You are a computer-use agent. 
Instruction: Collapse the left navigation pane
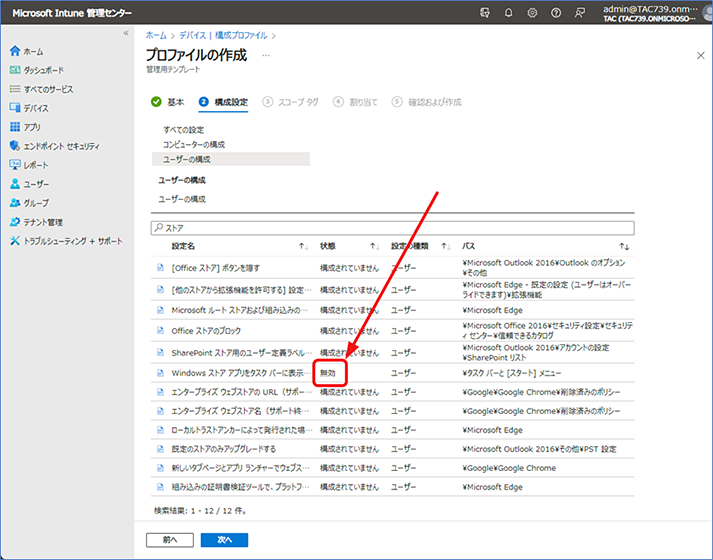pyautogui.click(x=126, y=33)
